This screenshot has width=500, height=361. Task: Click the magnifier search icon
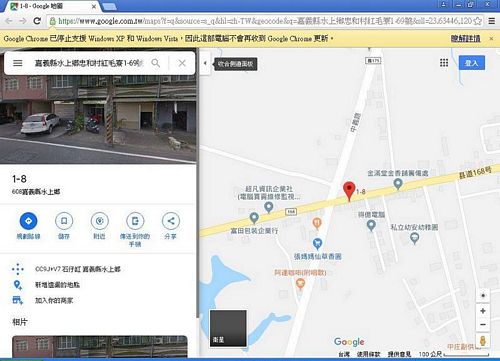coord(156,63)
